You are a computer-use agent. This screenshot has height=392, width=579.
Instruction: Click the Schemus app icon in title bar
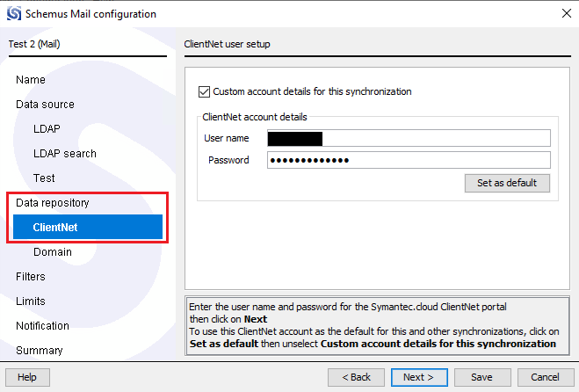pos(14,14)
